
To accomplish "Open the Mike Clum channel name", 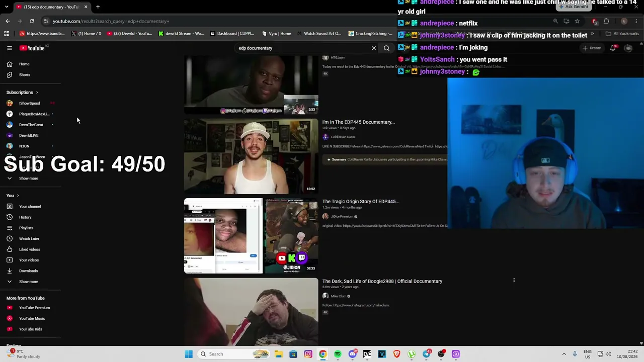I will click(338, 296).
